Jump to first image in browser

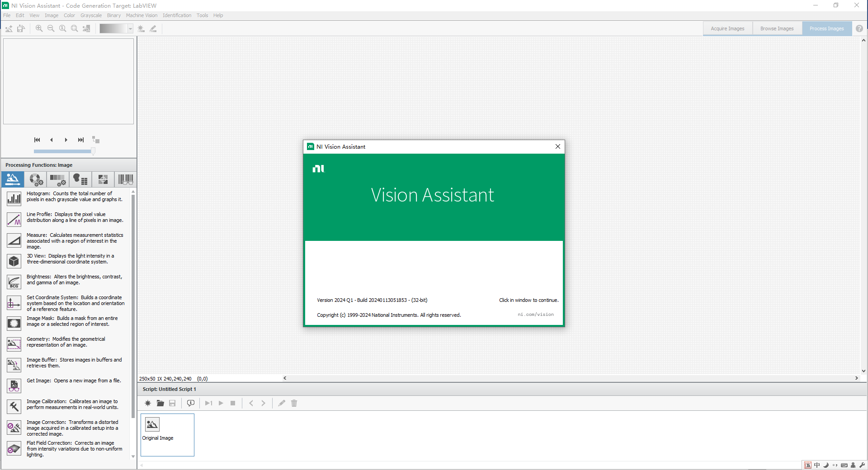37,140
